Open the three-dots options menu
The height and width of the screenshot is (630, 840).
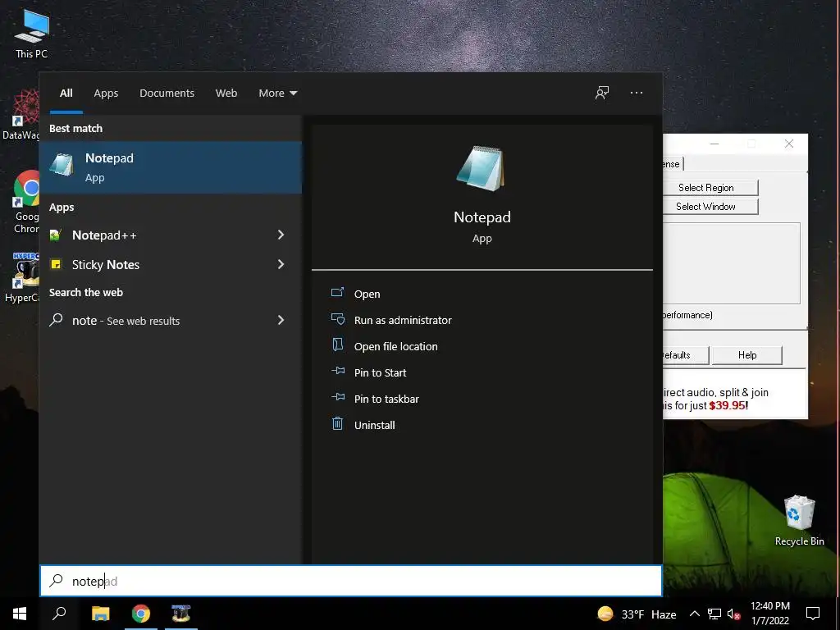(x=636, y=93)
